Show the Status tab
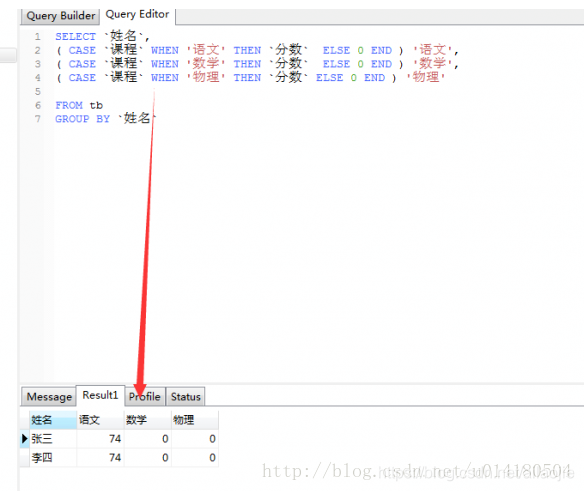The image size is (584, 491). 185,397
